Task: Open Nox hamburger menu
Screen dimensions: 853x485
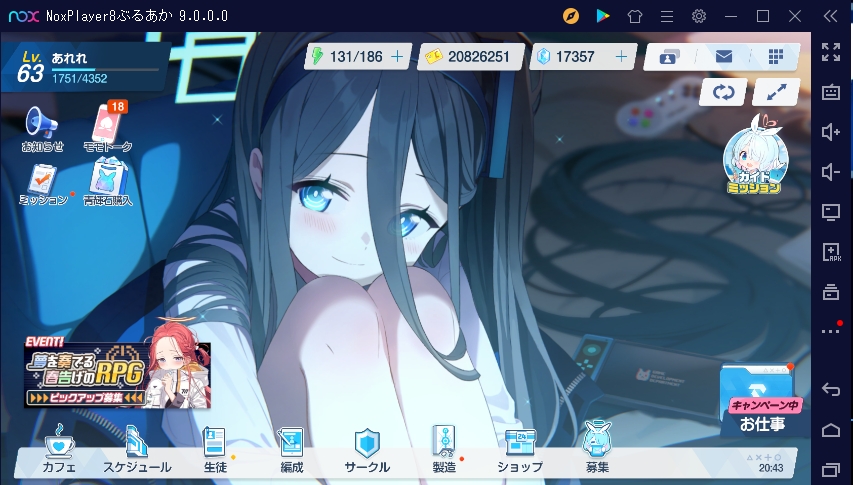Action: [x=667, y=16]
